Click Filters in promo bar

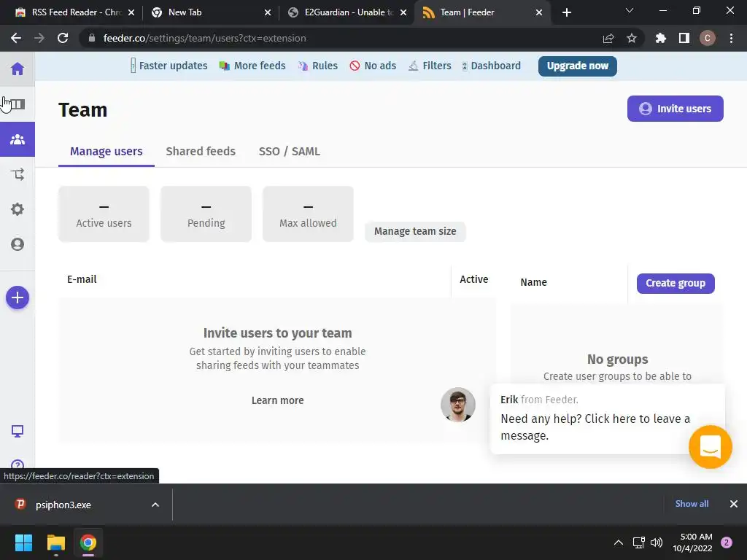coord(430,66)
